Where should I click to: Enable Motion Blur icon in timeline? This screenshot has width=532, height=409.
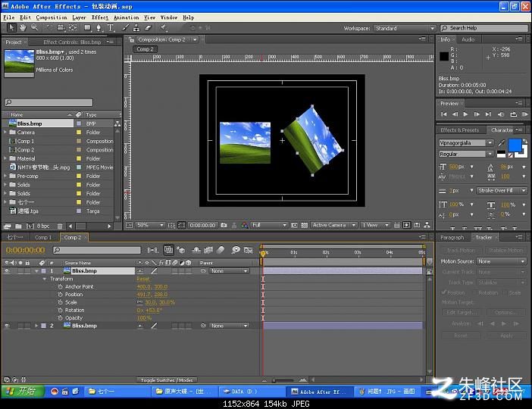click(x=221, y=250)
